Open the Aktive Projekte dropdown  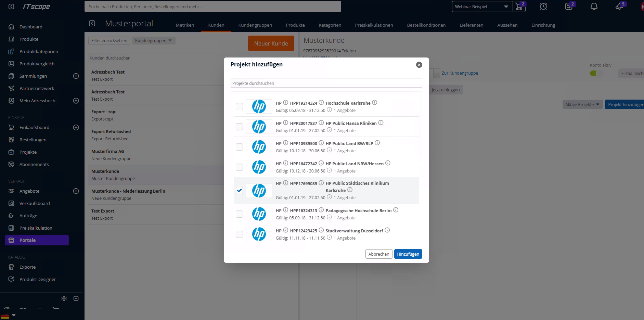[x=582, y=104]
